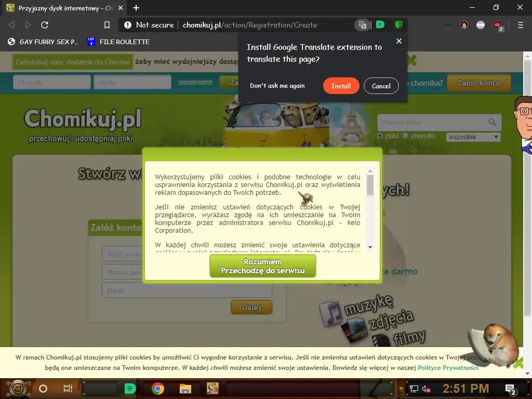This screenshot has width=532, height=399.
Task: Click the Nazwa pliku search field
Action: [431, 122]
